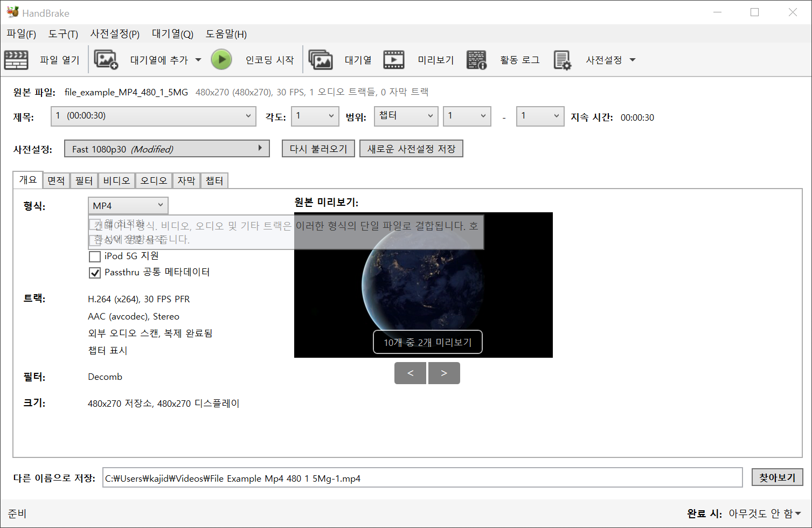Open the 각도 angle dropdown
This screenshot has height=528, width=812.
click(315, 116)
